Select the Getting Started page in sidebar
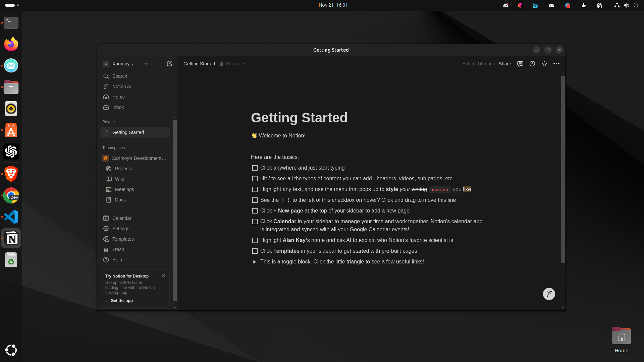Viewport: 644px width, 362px height. coord(135,132)
